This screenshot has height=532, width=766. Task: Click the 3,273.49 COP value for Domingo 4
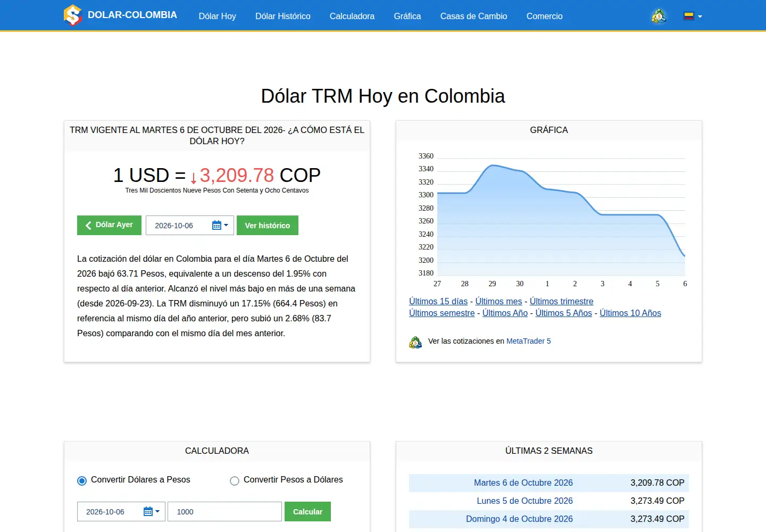coord(657,519)
